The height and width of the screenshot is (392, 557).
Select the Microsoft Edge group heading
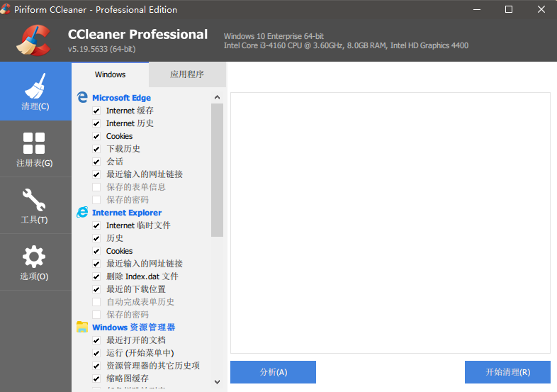click(121, 98)
